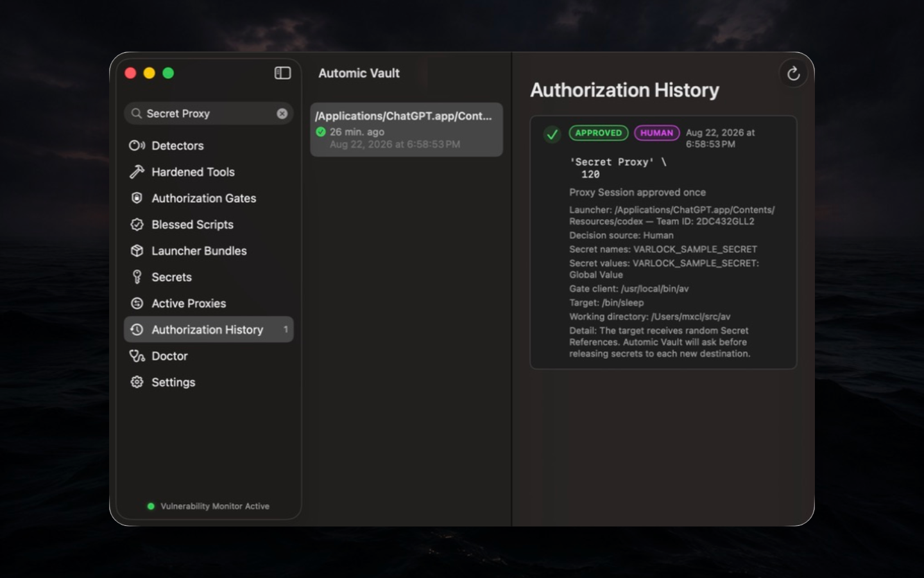Select the /Applications/ChatGPT.app history entry
This screenshot has height=578, width=924.
click(406, 130)
